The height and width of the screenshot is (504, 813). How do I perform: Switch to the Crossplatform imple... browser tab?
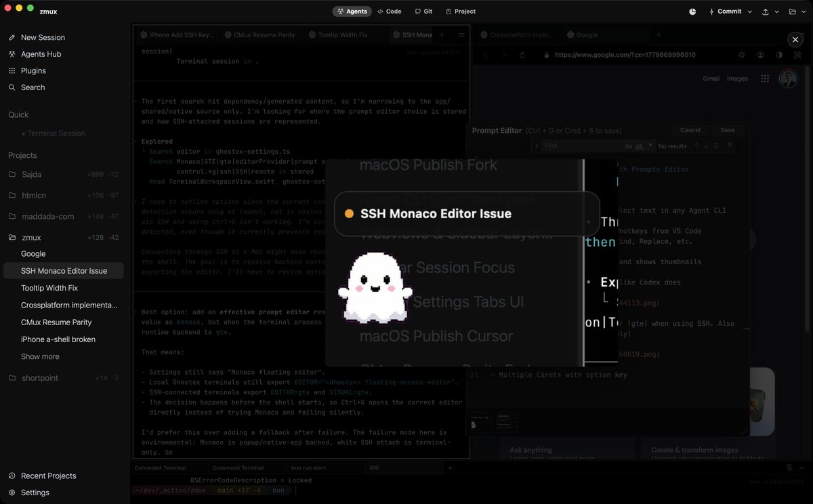[x=516, y=35]
